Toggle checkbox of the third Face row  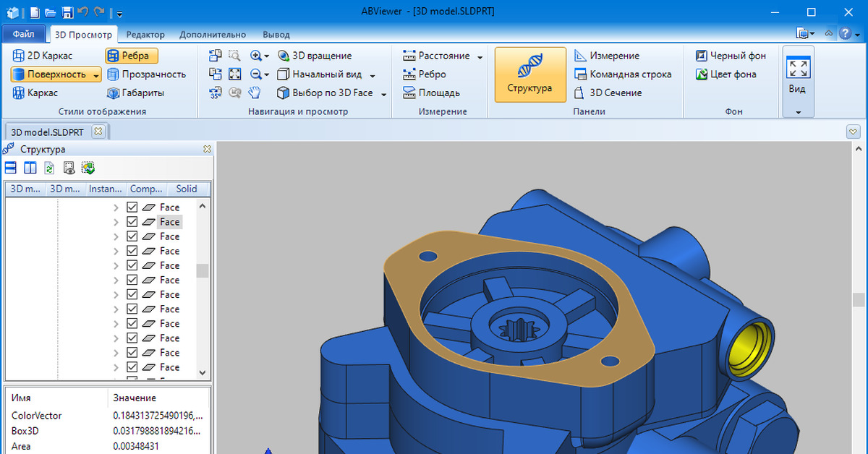click(132, 236)
